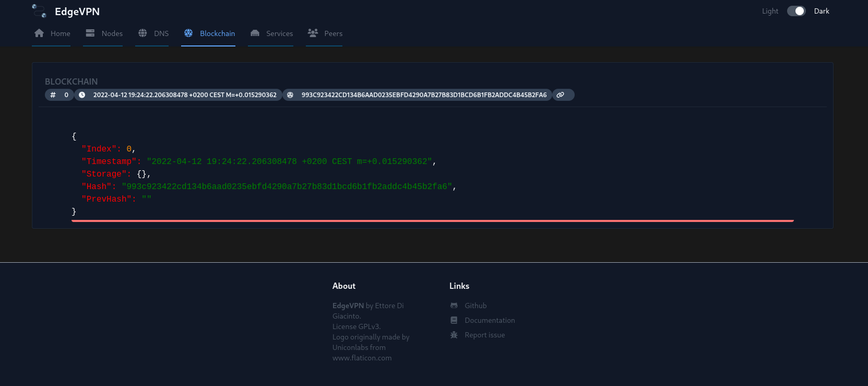Open the Report issue link
The width and height of the screenshot is (868, 386).
coord(485,335)
